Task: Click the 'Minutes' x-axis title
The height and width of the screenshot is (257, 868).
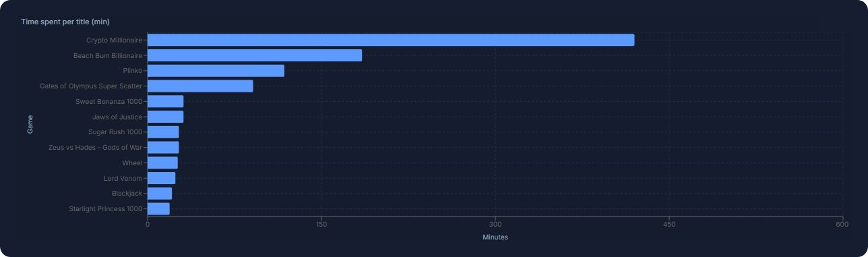Action: tap(495, 237)
